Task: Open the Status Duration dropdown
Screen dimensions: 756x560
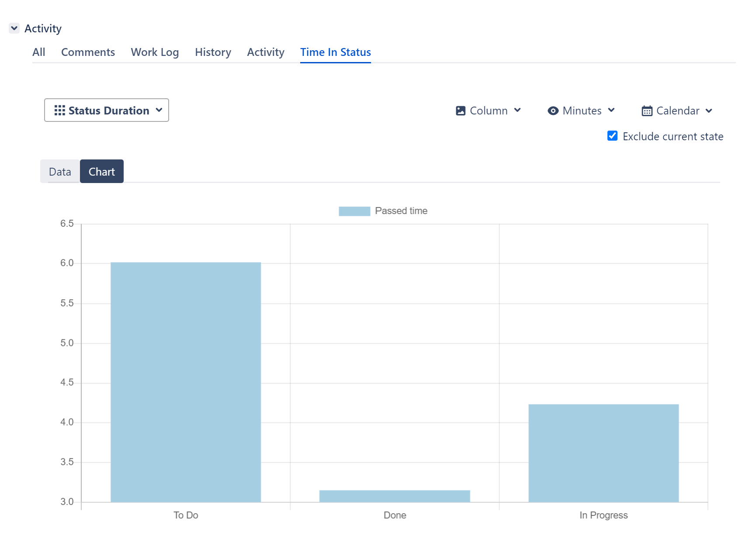Action: pos(107,111)
